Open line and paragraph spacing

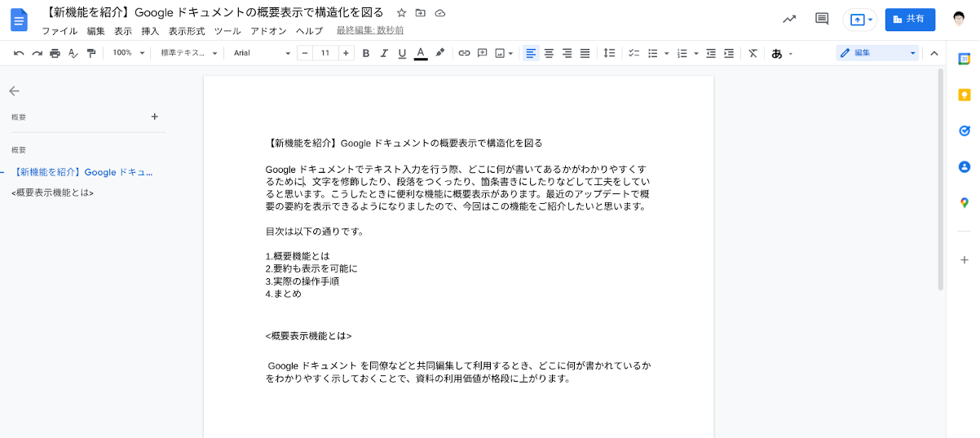pyautogui.click(x=609, y=53)
